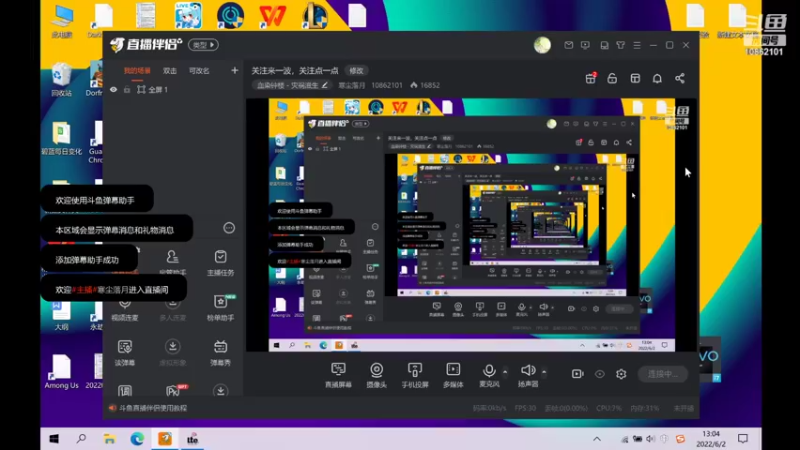Open the 主播任务 tool
Viewport: 800px width, 450px height.
point(220,263)
